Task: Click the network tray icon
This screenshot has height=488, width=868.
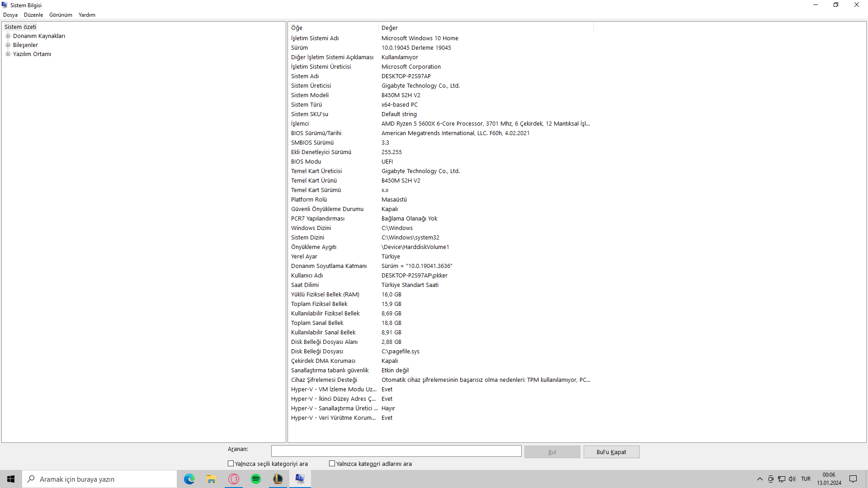Action: (x=782, y=479)
